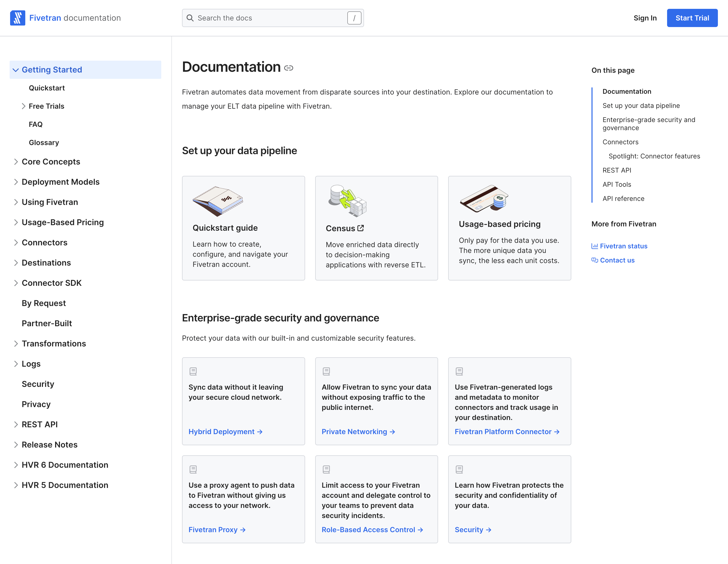
Task: Click the book icon on Security card
Action: pos(459,469)
